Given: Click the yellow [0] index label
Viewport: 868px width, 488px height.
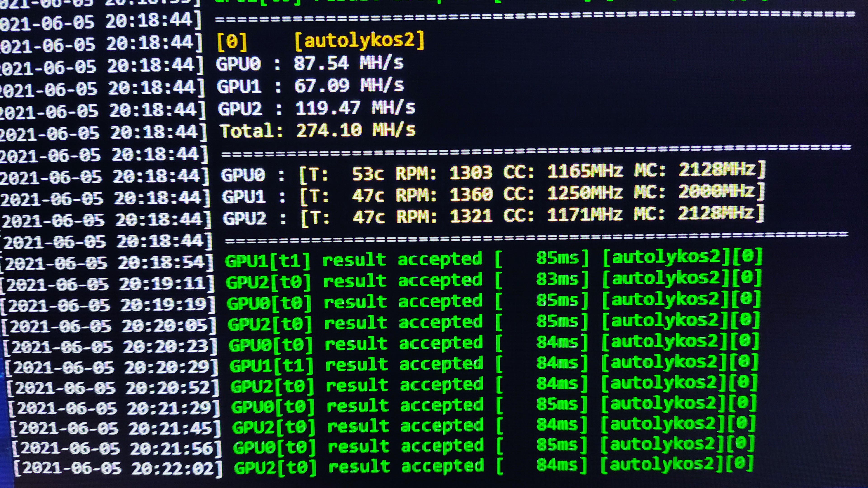Looking at the screenshot, I should click(232, 42).
